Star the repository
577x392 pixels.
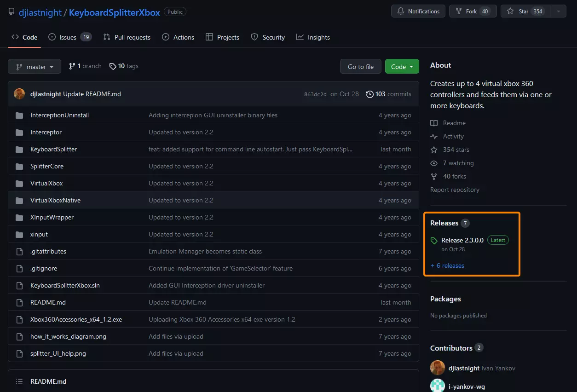pos(525,12)
